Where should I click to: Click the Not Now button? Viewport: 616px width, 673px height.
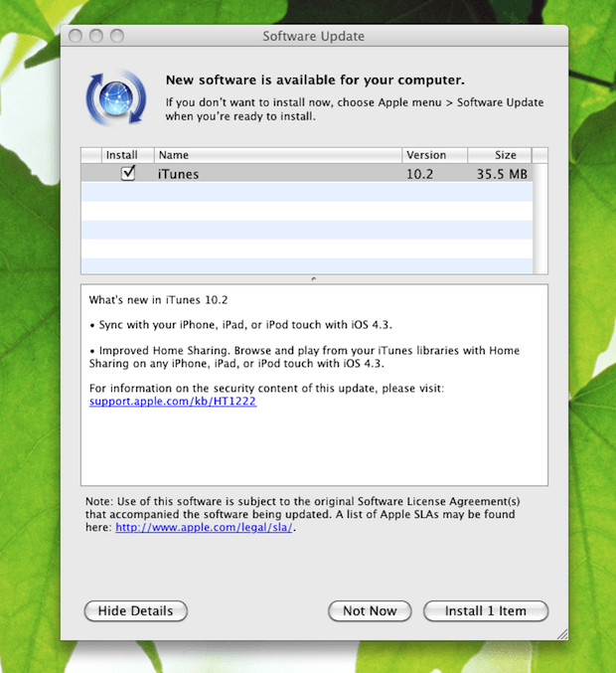[x=370, y=610]
